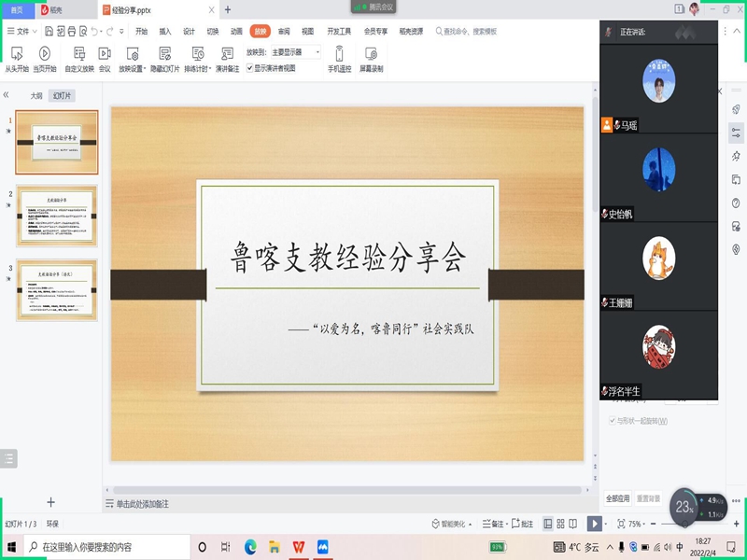Start slideshow from current slide (当页开始)

44,58
